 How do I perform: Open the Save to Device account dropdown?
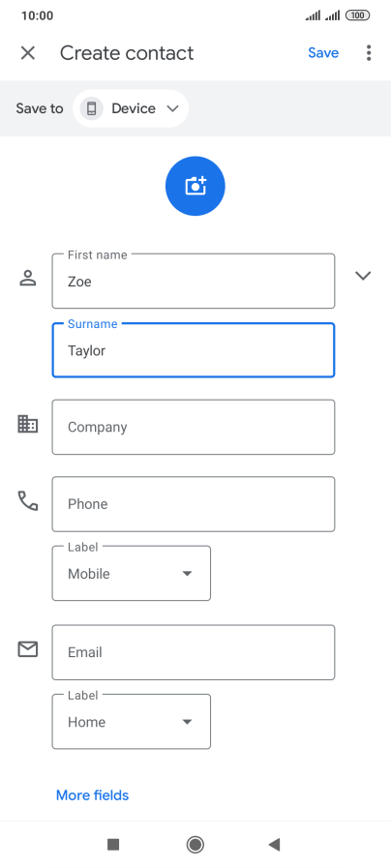[131, 108]
